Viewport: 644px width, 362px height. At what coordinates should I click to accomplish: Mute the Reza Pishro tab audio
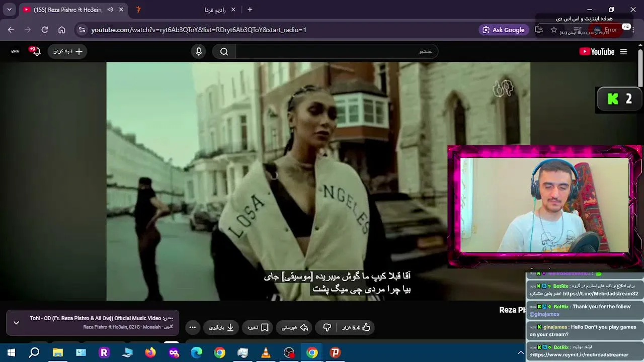(x=110, y=10)
